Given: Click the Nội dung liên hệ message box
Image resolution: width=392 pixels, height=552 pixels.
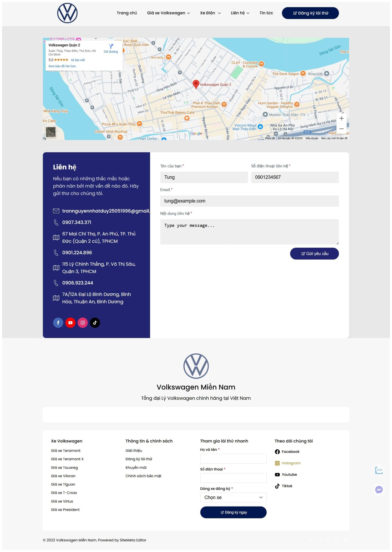Looking at the screenshot, I should pos(249,232).
